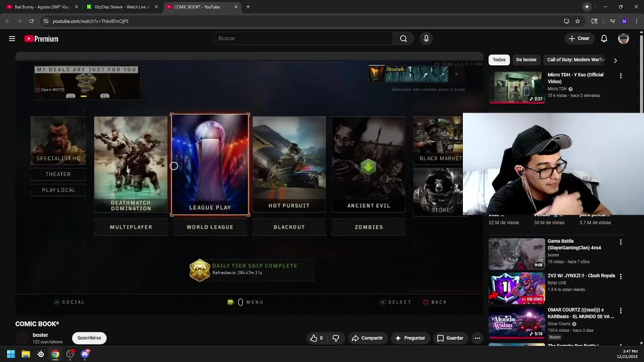The height and width of the screenshot is (362, 644).
Task: Click the Preguntar button
Action: point(410,338)
